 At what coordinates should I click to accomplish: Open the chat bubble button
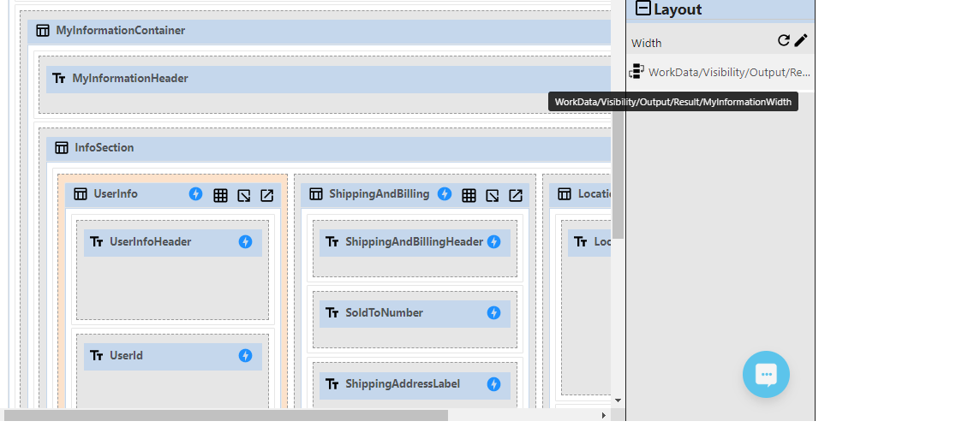[766, 375]
